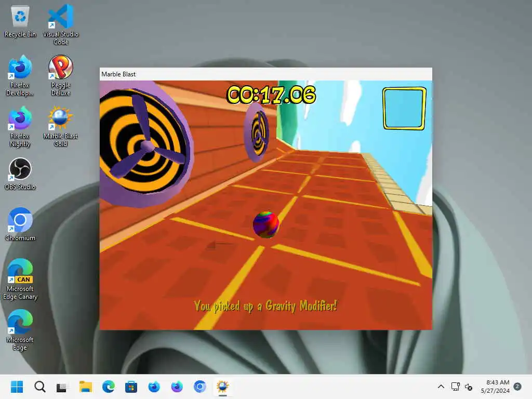Viewport: 532px width, 399px height.
Task: Launch Visual Studio Code from desktop
Action: [x=61, y=24]
